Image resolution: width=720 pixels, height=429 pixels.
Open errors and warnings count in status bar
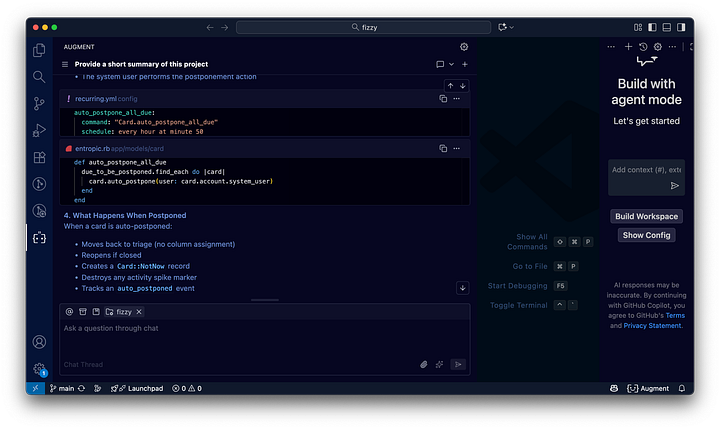click(x=187, y=389)
